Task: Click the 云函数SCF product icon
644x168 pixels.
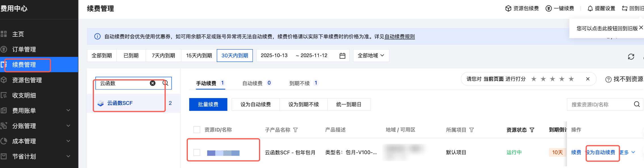Action: pyautogui.click(x=100, y=103)
